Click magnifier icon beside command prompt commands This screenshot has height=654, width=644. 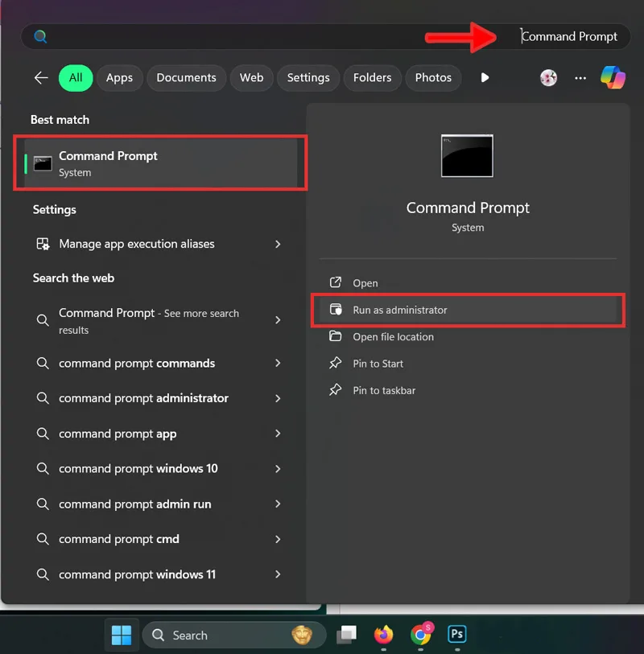point(43,364)
